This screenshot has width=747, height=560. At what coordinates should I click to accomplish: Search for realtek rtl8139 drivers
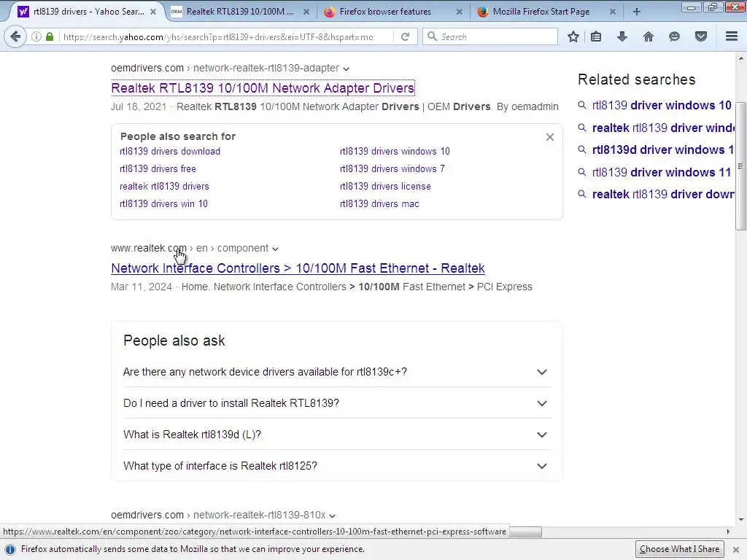tap(164, 186)
